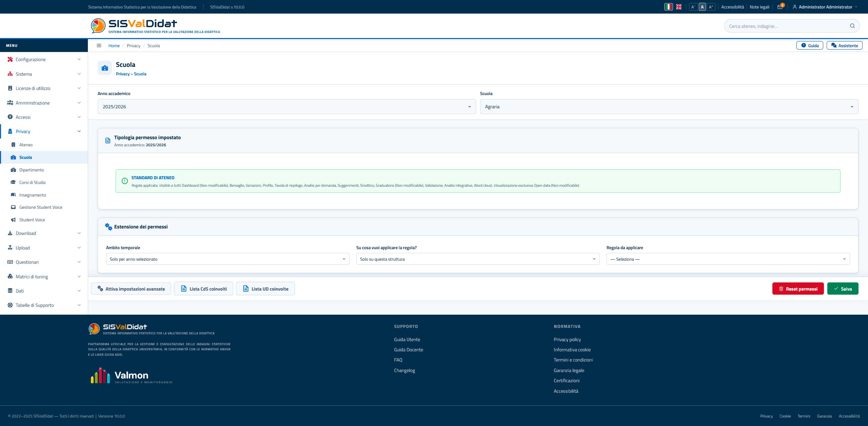Open Corsi di Studio menu item
Viewport: 868px width, 426px height.
click(44, 182)
